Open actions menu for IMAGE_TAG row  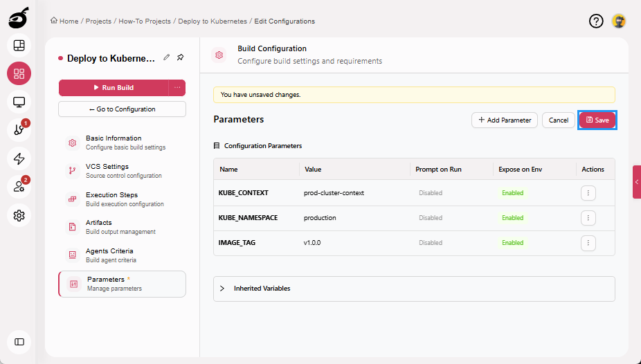tap(588, 243)
